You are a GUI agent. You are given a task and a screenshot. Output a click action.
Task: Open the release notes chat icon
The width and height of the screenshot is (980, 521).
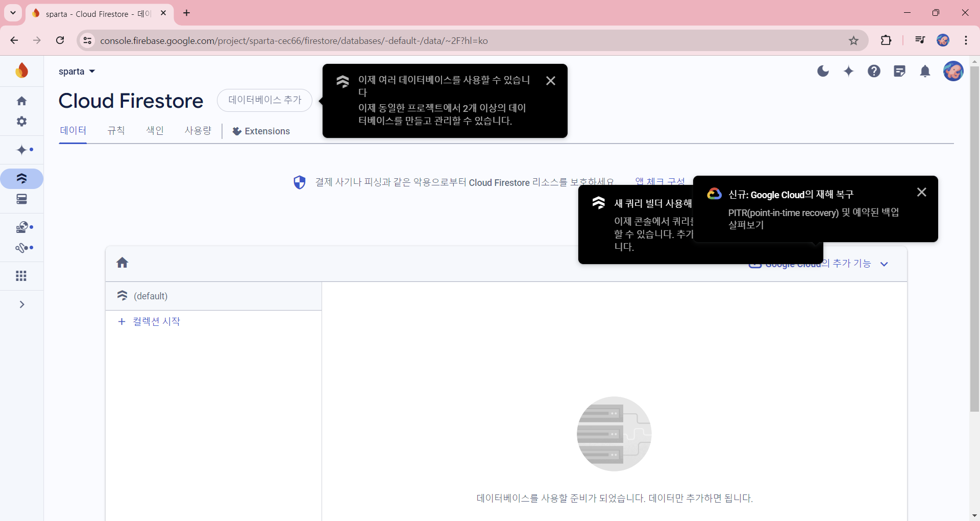(899, 71)
